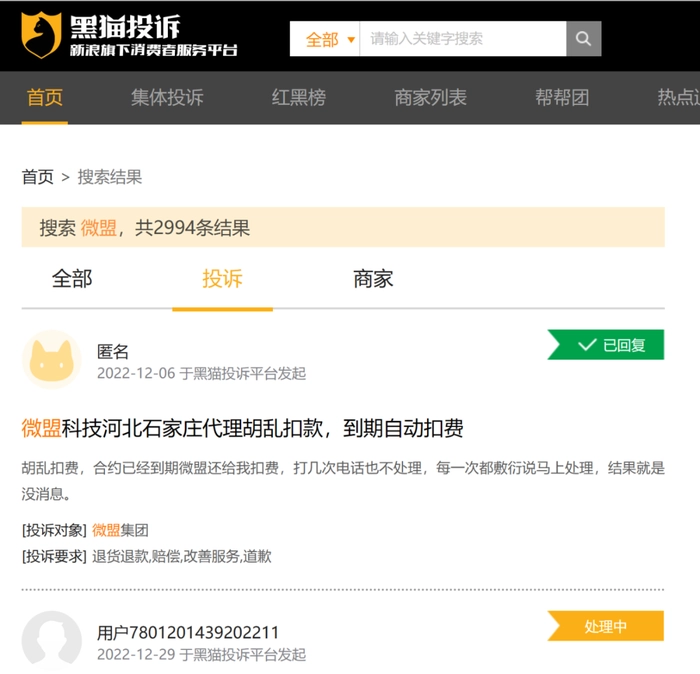700x674 pixels.
Task: Switch to the 全部 results tab
Action: pos(72,279)
